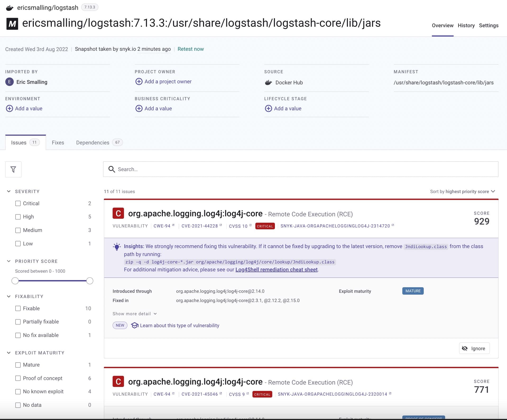The height and width of the screenshot is (420, 507).
Task: Select the Maven package icon beside the project title
Action: 12,23
